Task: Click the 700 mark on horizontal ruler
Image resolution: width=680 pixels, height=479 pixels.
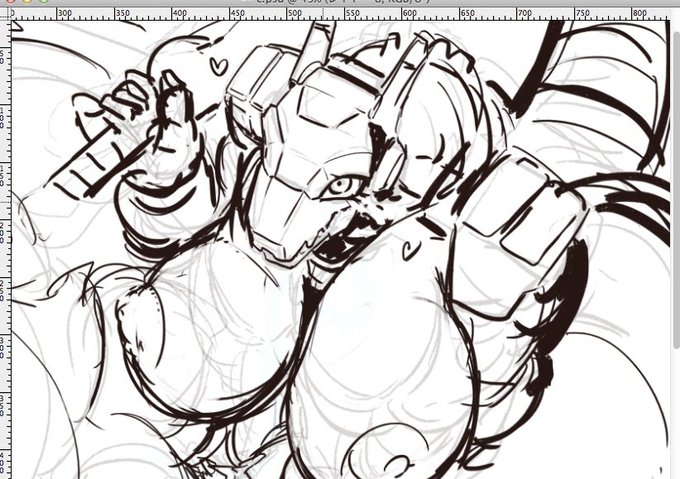Action: coord(525,13)
